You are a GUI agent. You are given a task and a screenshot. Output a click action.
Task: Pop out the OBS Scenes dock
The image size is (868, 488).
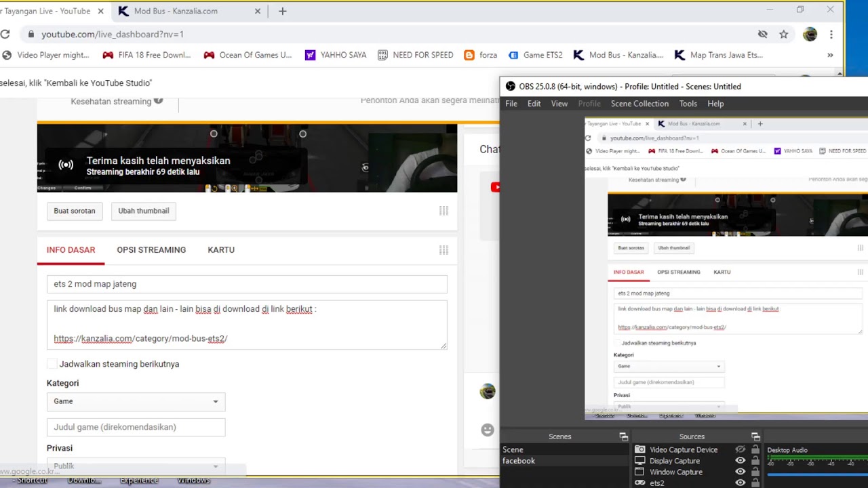pyautogui.click(x=623, y=436)
